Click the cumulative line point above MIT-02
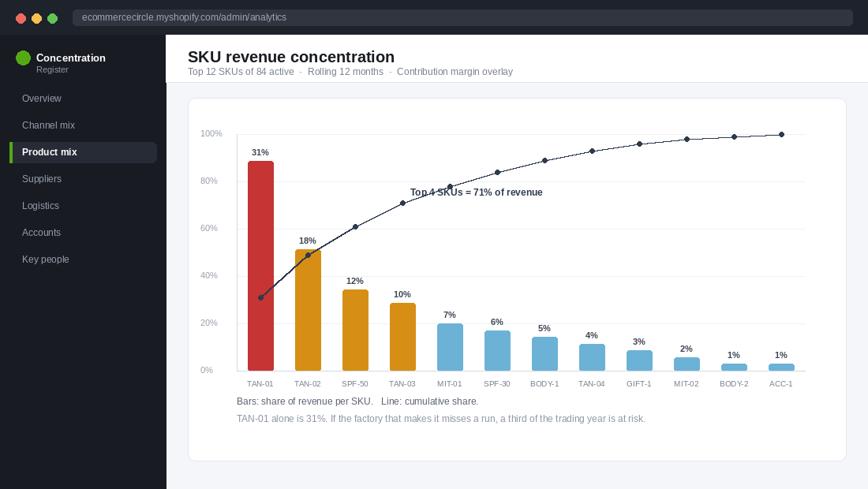Viewport: 868px width, 489px height. tap(687, 140)
